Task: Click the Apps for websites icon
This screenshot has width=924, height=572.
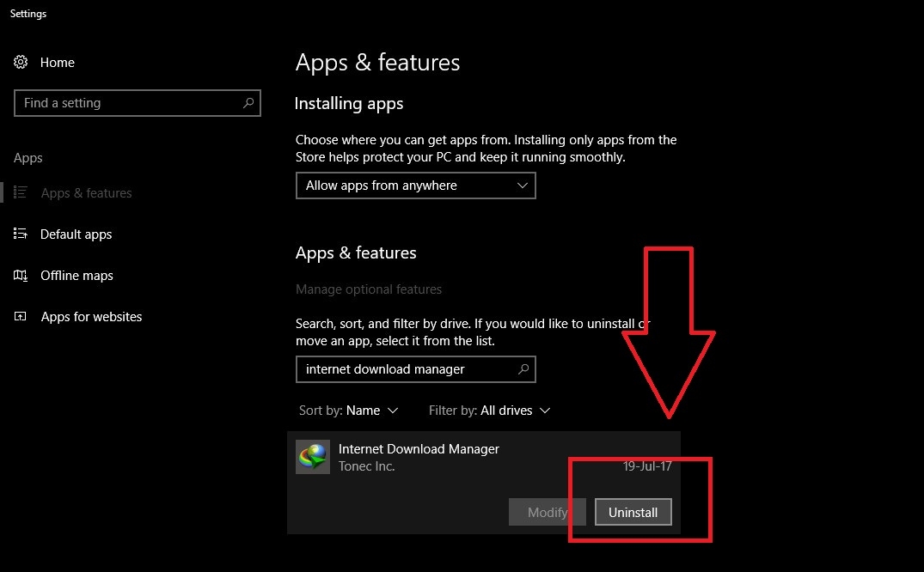Action: click(20, 316)
